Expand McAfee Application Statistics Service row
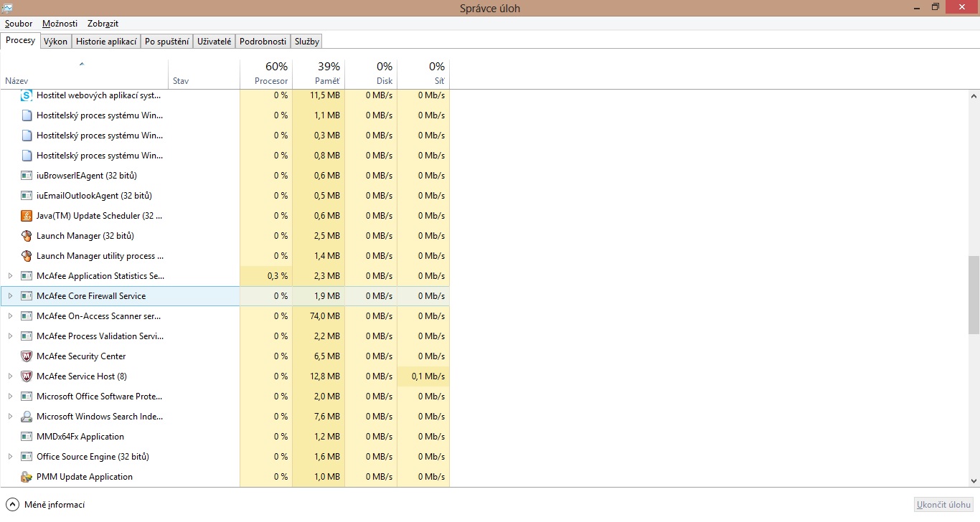The height and width of the screenshot is (522, 980). point(10,276)
